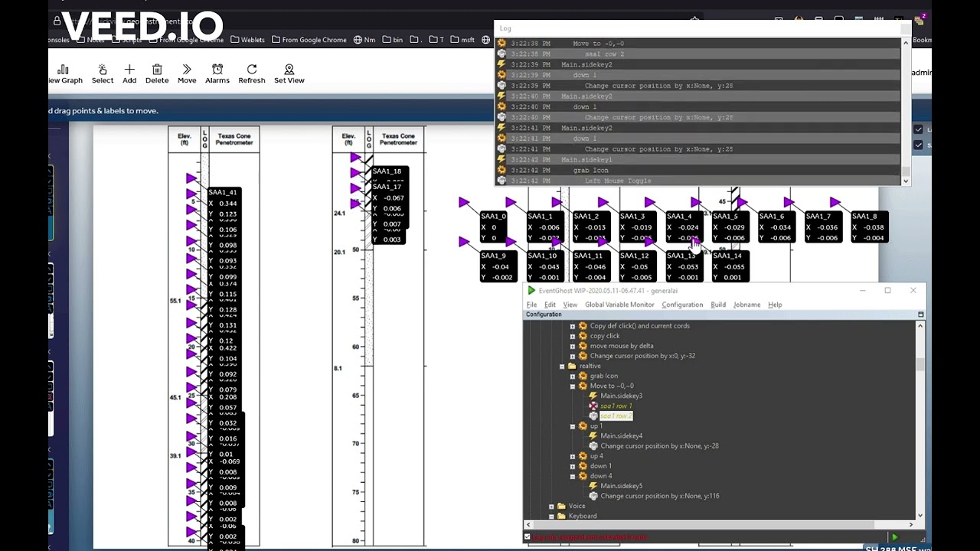Open the Help menu in EventGhost
The image size is (980, 551).
(x=775, y=305)
